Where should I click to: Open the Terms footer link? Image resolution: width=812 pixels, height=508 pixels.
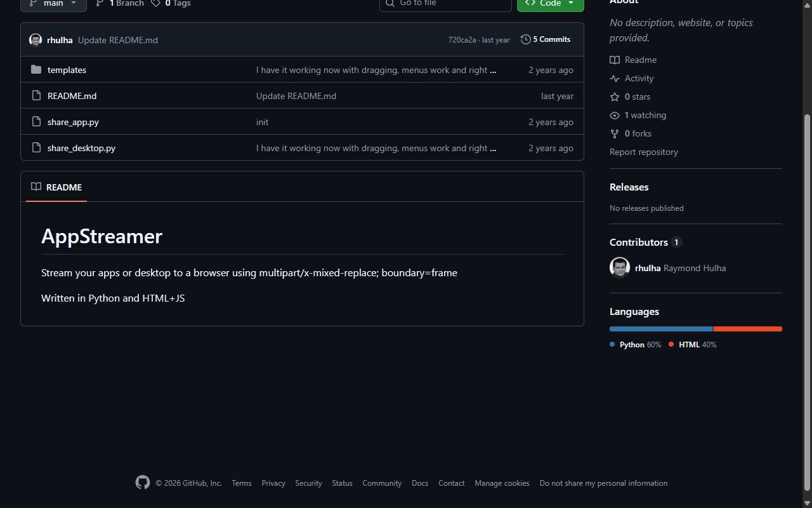pos(242,483)
